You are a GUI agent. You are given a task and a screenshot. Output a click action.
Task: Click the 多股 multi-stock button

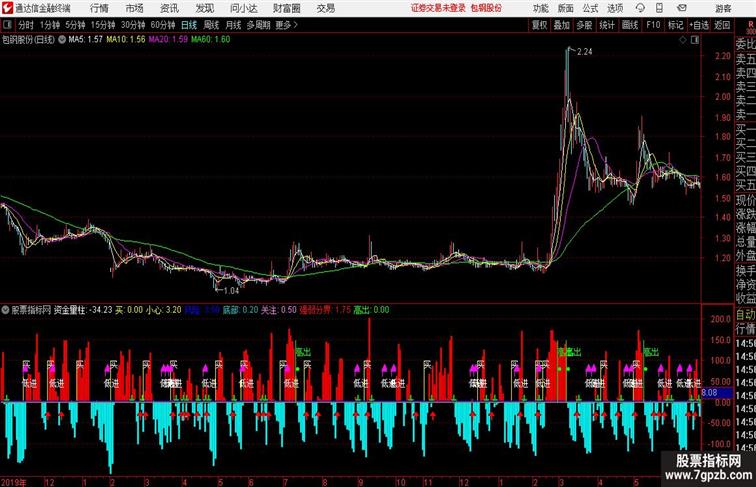[584, 25]
